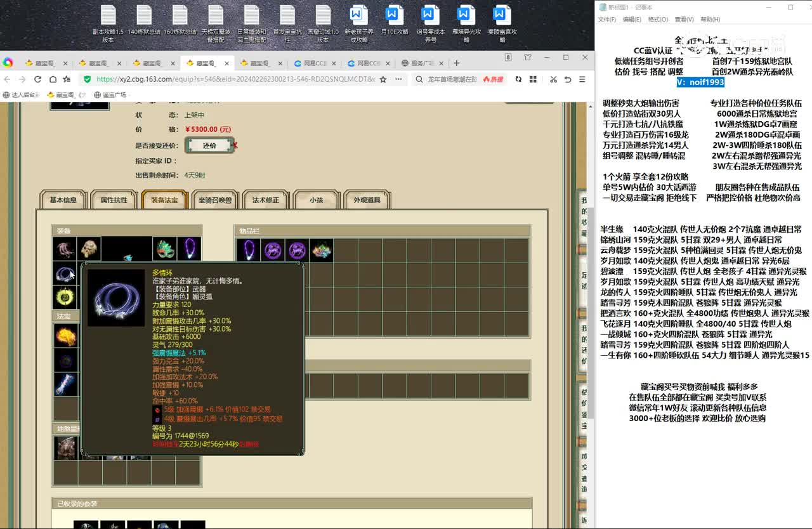Switch to the 基本信息 tab

pyautogui.click(x=63, y=200)
